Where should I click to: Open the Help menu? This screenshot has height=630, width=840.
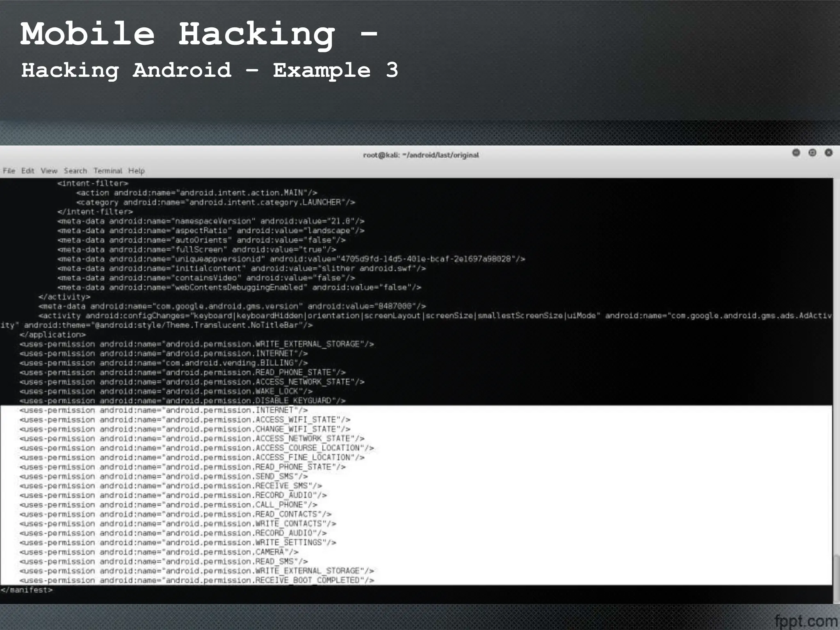point(136,171)
